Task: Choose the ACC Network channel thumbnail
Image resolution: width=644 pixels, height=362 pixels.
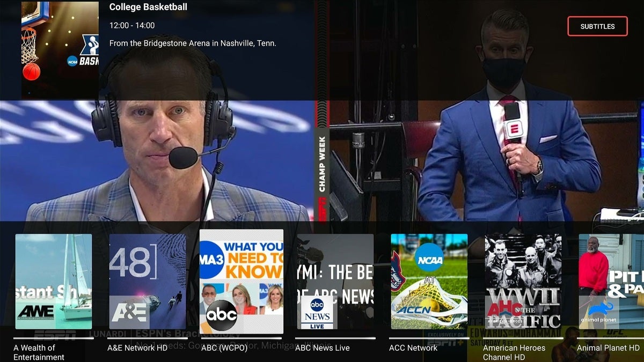Action: pyautogui.click(x=429, y=282)
